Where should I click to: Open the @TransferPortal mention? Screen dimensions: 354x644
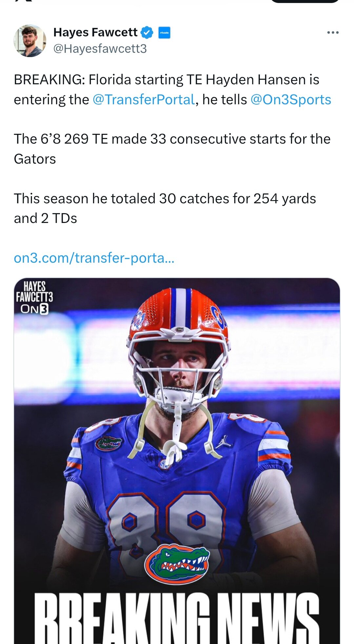(x=144, y=100)
